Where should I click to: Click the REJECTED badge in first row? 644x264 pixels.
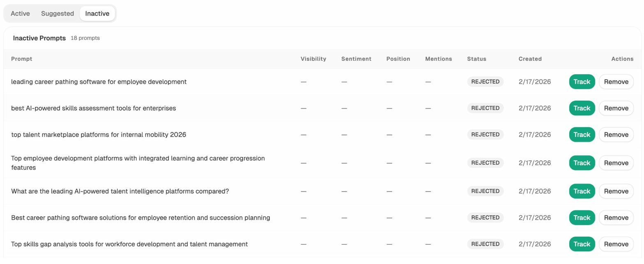(x=485, y=82)
